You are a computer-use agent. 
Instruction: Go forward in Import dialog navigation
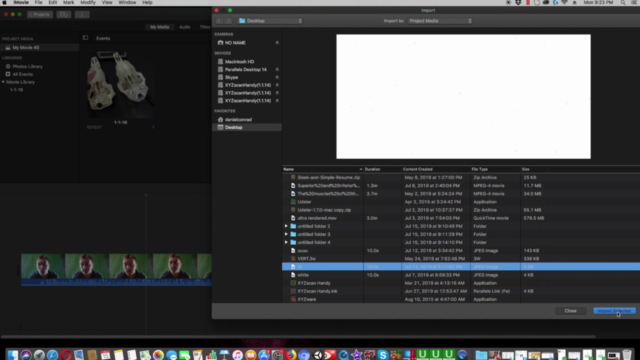tap(228, 21)
